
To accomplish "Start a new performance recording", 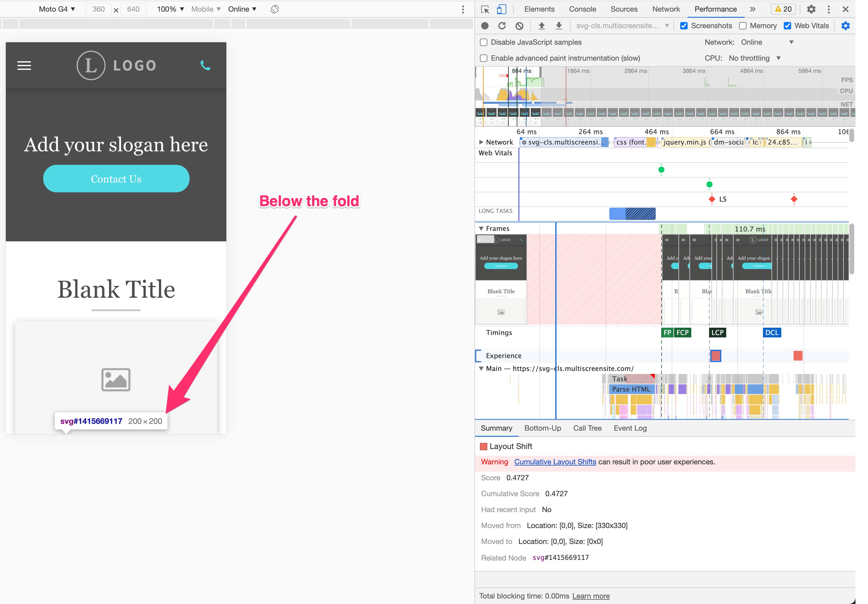I will click(x=485, y=26).
